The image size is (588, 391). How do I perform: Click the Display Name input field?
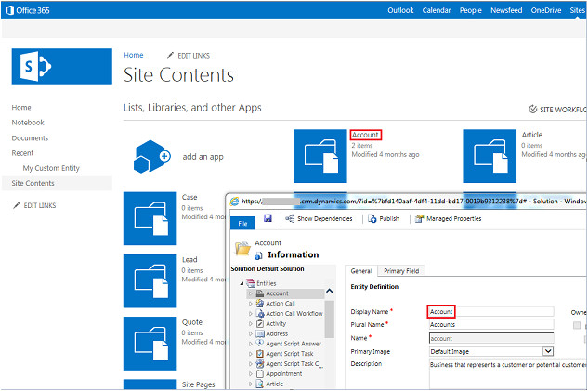[x=490, y=312]
